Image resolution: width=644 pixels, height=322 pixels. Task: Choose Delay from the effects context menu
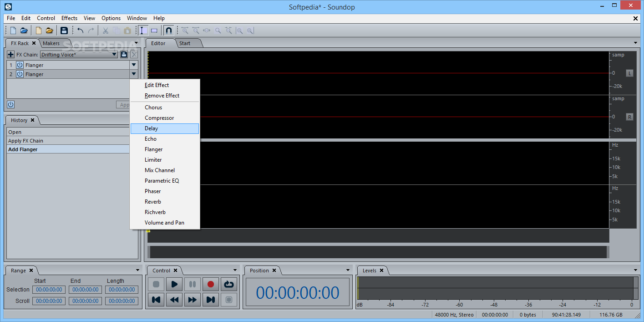pyautogui.click(x=165, y=128)
